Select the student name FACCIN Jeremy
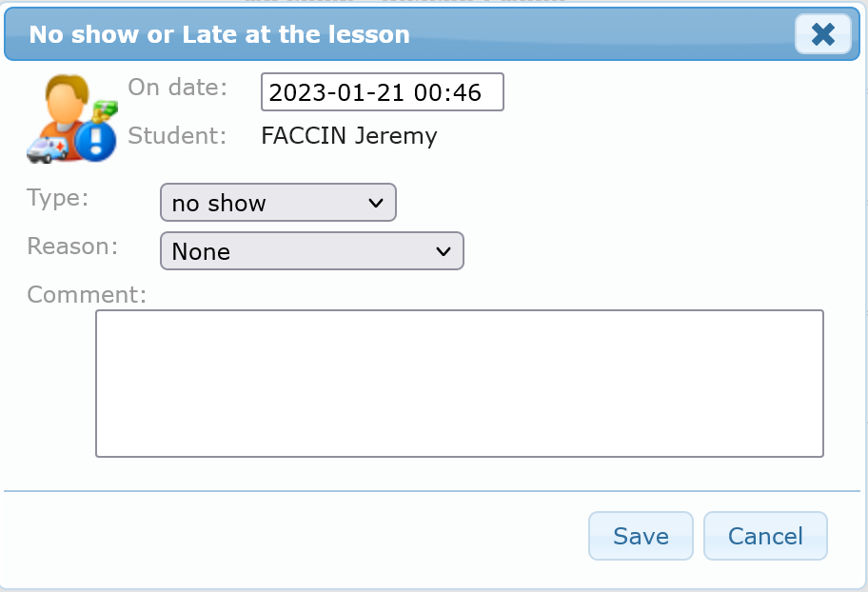 pos(348,136)
